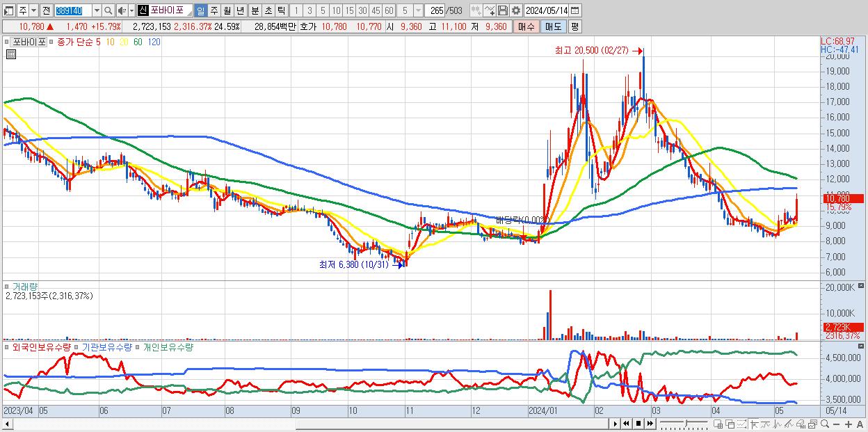Select the 초 (second) period toggle
This screenshot has width=868, height=432.
268,10
